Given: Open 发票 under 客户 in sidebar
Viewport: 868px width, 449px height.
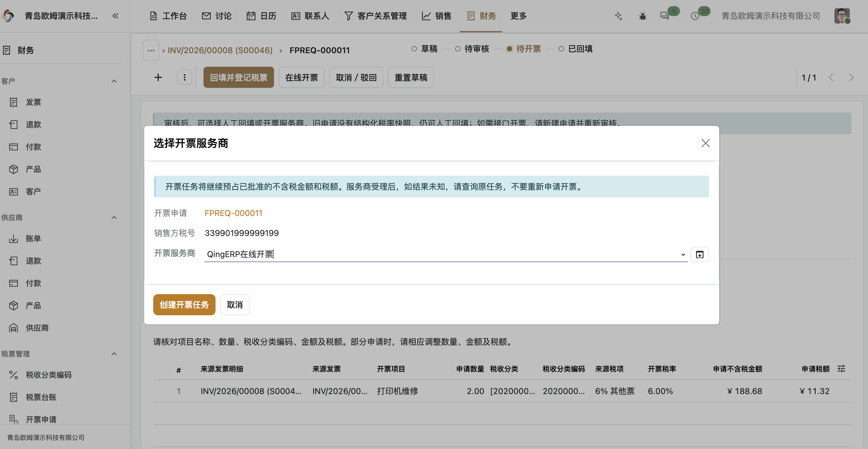Looking at the screenshot, I should (33, 102).
